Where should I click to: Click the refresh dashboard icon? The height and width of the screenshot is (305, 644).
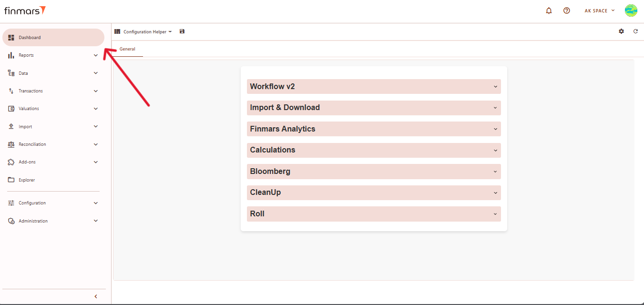pyautogui.click(x=635, y=31)
